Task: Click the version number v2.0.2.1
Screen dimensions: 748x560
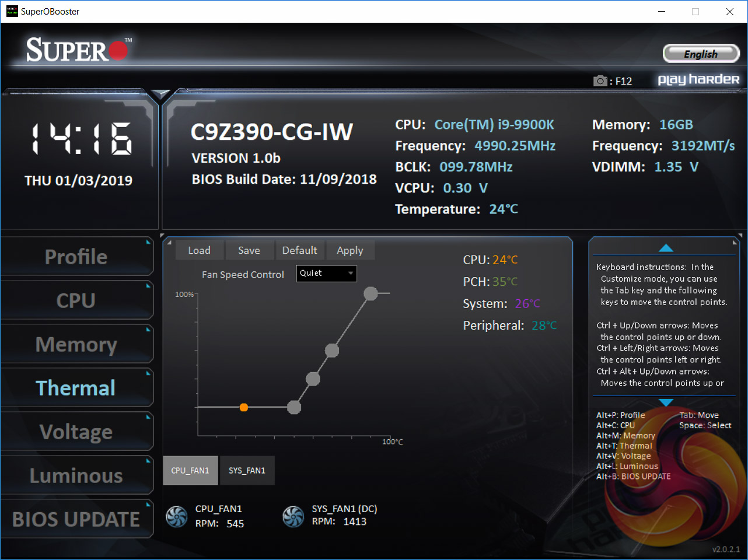Action: [726, 549]
